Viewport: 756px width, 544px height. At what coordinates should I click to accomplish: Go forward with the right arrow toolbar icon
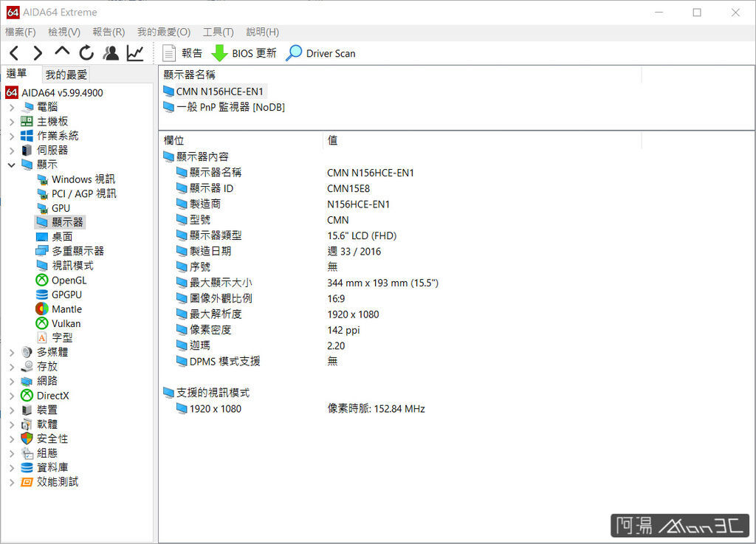tap(38, 53)
